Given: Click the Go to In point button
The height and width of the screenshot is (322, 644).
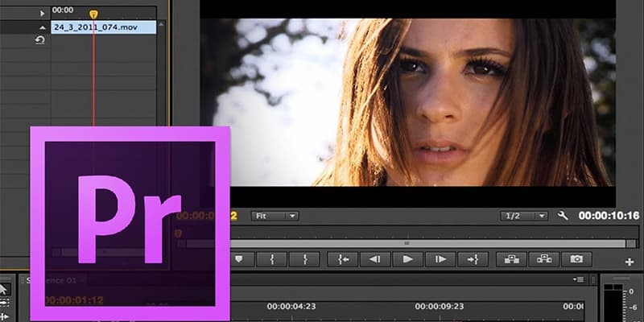Looking at the screenshot, I should 343,259.
